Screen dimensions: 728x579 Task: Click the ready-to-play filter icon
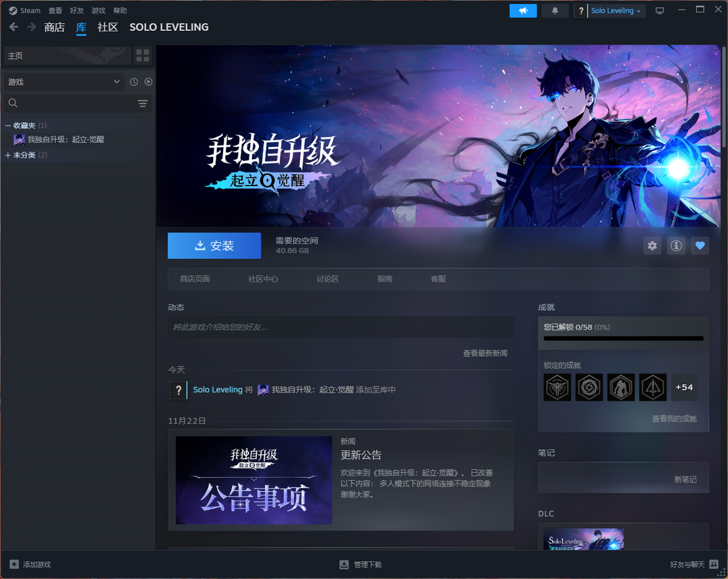pos(148,82)
